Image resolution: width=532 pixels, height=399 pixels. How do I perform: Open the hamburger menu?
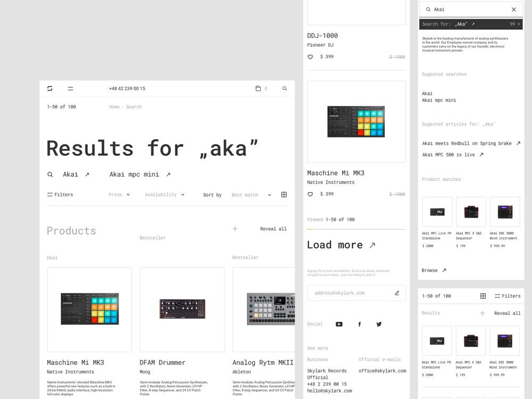[x=70, y=89]
